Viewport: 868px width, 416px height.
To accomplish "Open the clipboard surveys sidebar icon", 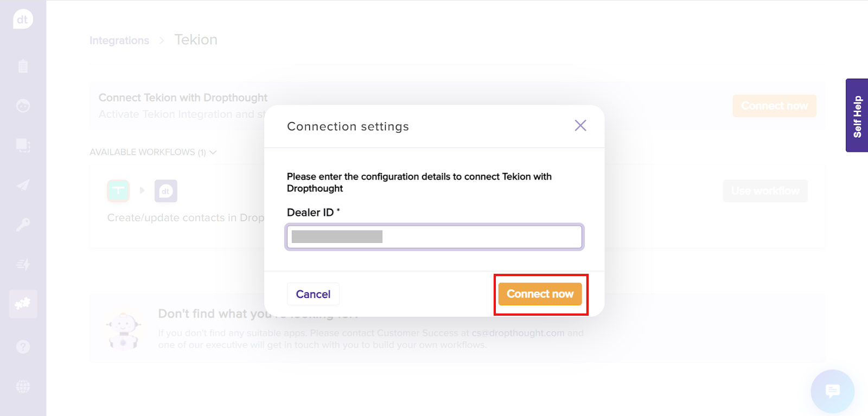I will 23,66.
